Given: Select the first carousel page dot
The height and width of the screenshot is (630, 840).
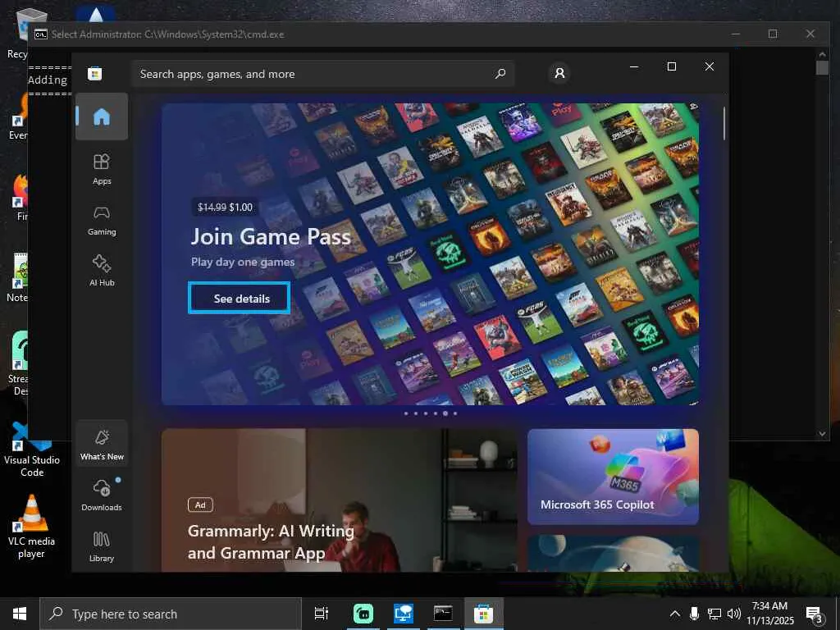Looking at the screenshot, I should point(406,413).
